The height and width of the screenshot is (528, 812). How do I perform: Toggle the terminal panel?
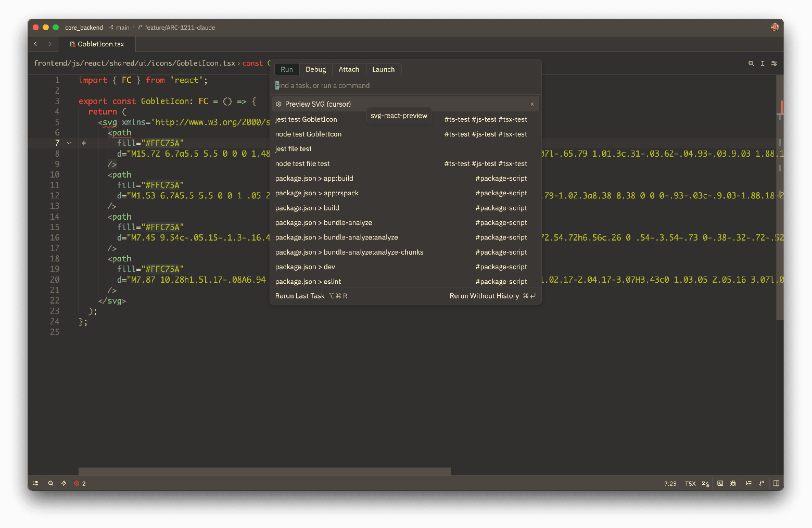pyautogui.click(x=720, y=483)
